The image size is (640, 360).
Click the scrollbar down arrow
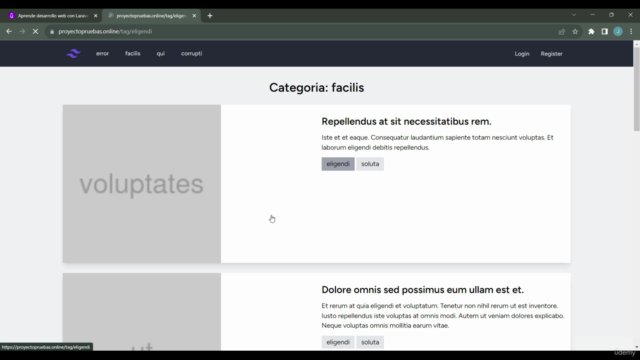click(x=636, y=347)
